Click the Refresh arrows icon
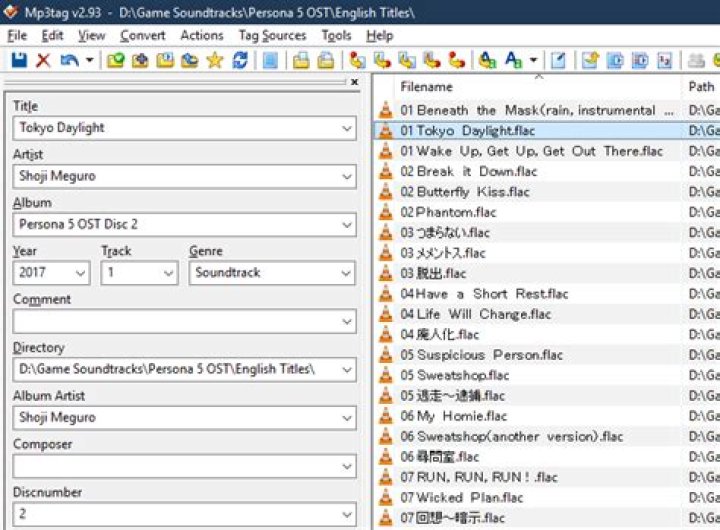 (x=240, y=60)
